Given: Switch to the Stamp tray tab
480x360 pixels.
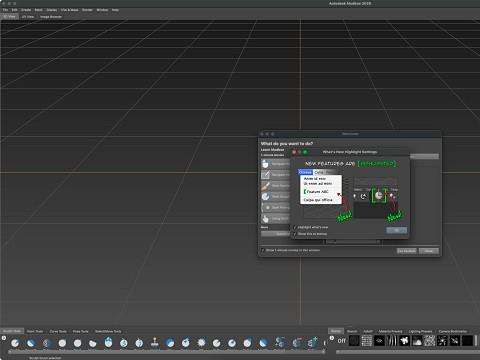Looking at the screenshot, I should tap(336, 331).
